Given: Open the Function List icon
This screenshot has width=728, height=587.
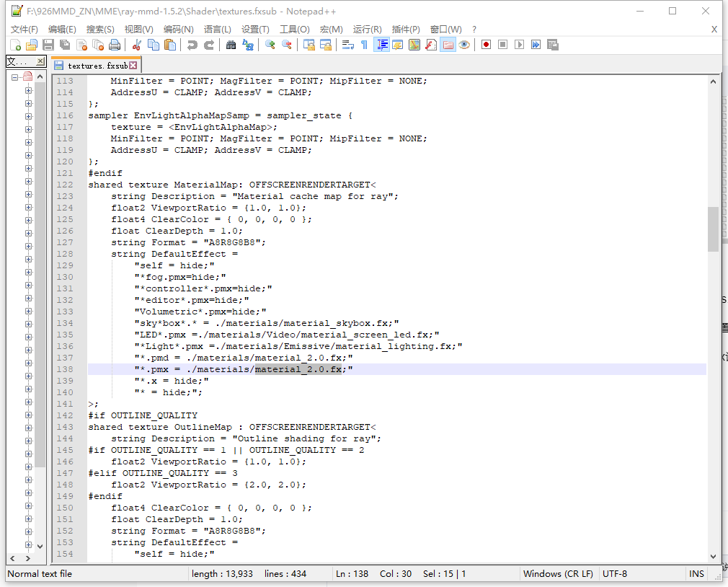Looking at the screenshot, I should 431,45.
